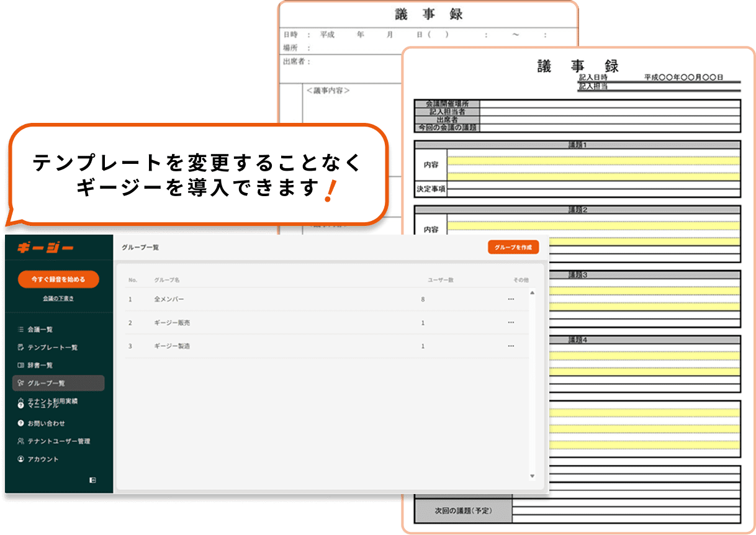Click the 会議一覧 list icon in sidebar

point(20,330)
